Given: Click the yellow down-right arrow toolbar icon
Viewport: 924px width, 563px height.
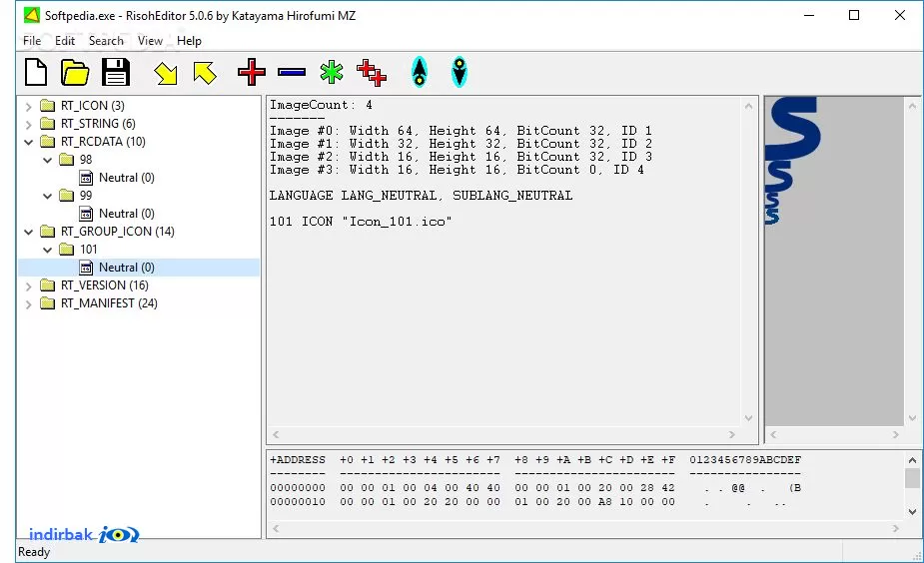Looking at the screenshot, I should 166,73.
